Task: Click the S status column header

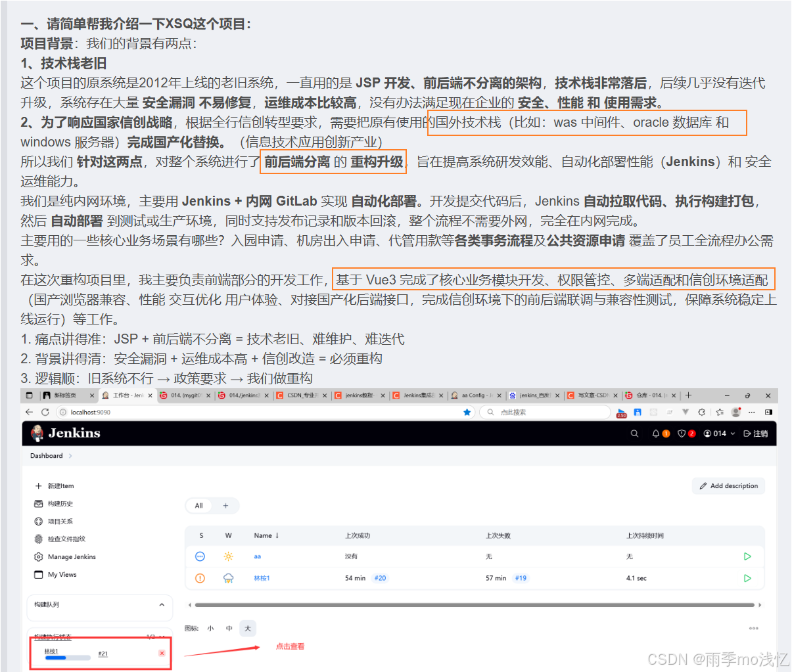Action: [x=201, y=536]
